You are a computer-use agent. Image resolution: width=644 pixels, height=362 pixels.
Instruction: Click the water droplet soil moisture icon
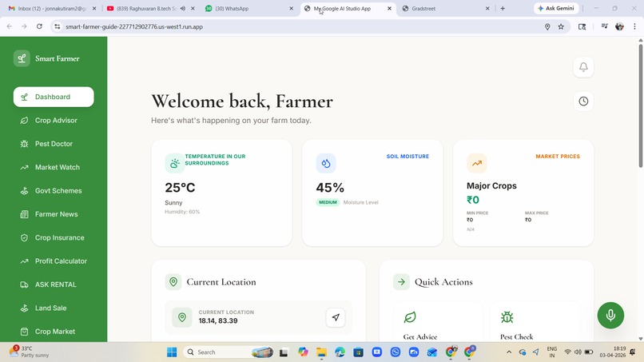[326, 163]
